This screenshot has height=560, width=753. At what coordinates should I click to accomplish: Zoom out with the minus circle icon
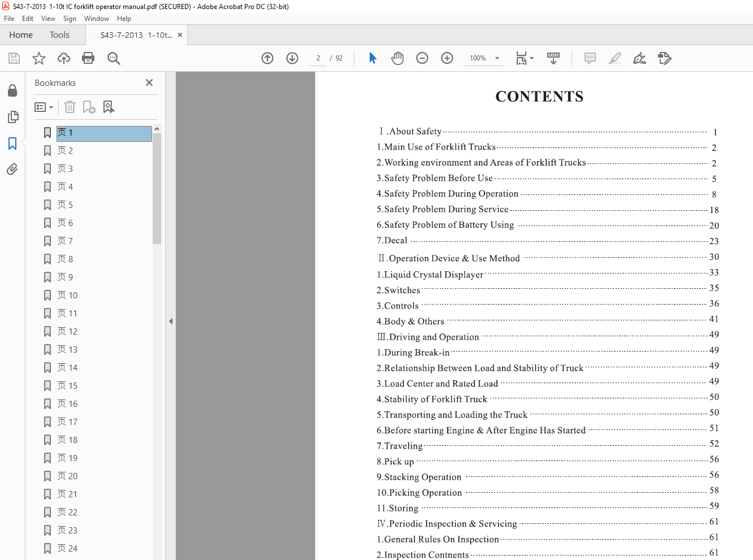pyautogui.click(x=422, y=58)
